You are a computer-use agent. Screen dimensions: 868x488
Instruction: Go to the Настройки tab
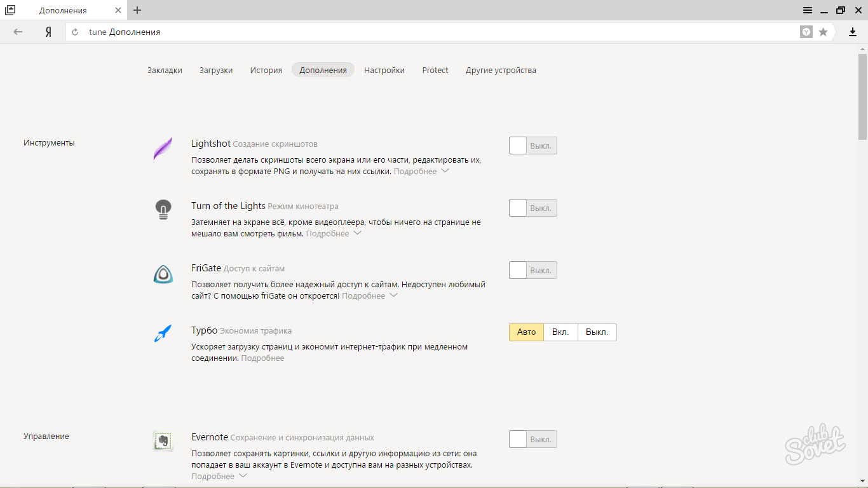tap(384, 71)
